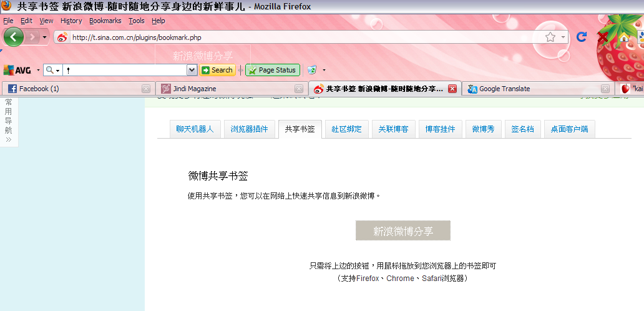The width and height of the screenshot is (644, 311).
Task: Click the Facebook favicon on its tab
Action: point(12,89)
